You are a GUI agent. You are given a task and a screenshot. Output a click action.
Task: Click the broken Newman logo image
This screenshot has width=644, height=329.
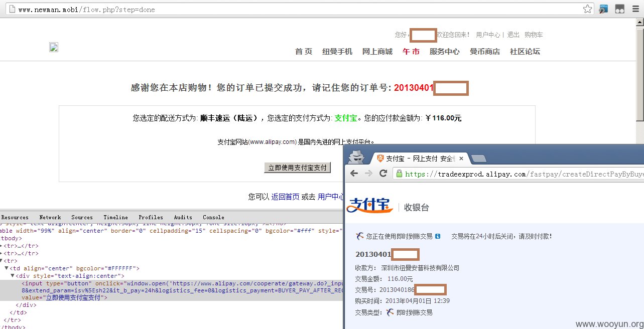(54, 47)
